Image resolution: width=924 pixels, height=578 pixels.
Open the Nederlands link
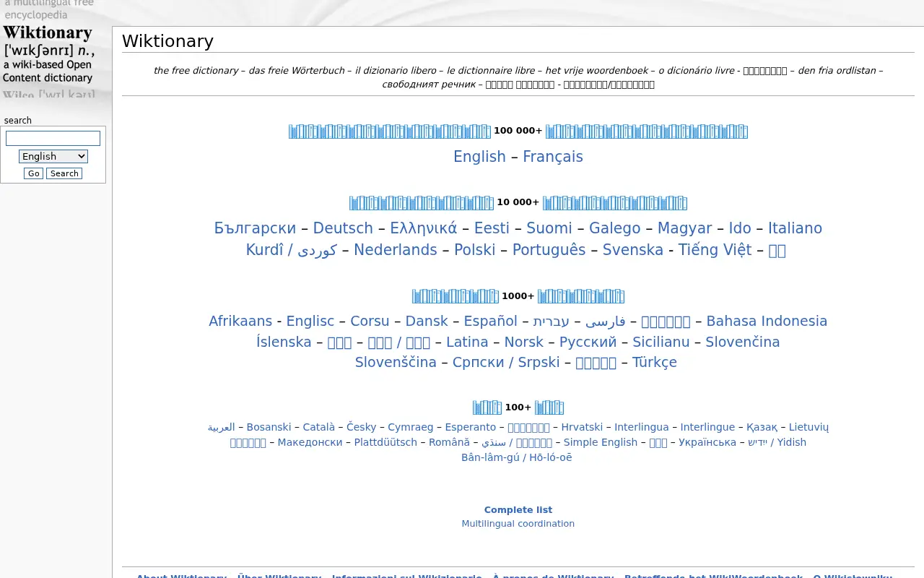click(396, 250)
